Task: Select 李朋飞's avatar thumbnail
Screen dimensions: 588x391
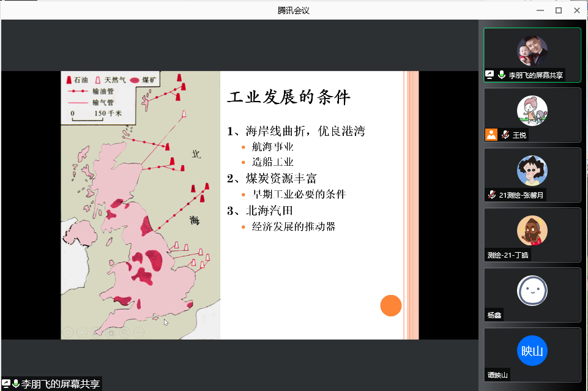Action: 532,51
